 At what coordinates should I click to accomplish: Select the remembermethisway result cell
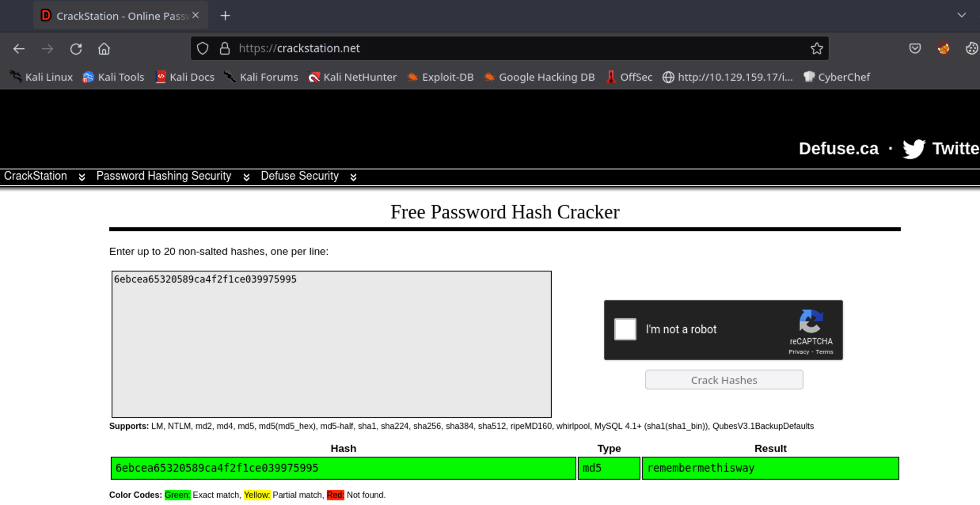click(x=771, y=468)
